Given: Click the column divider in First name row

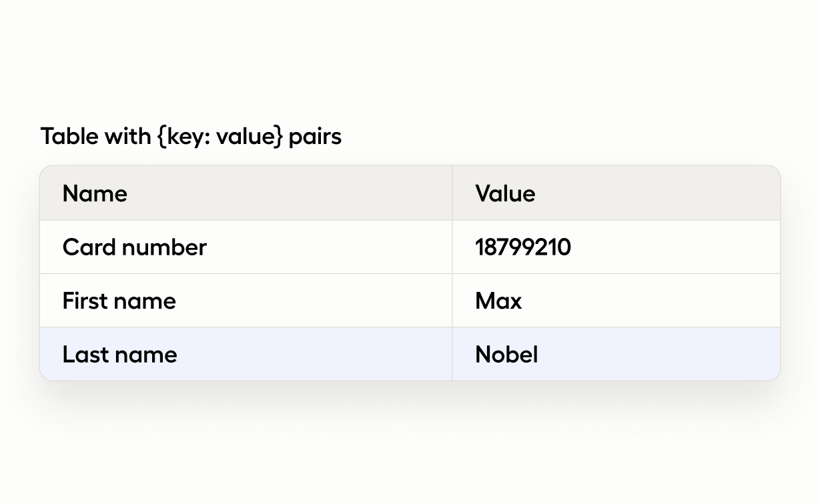Looking at the screenshot, I should coord(452,301).
